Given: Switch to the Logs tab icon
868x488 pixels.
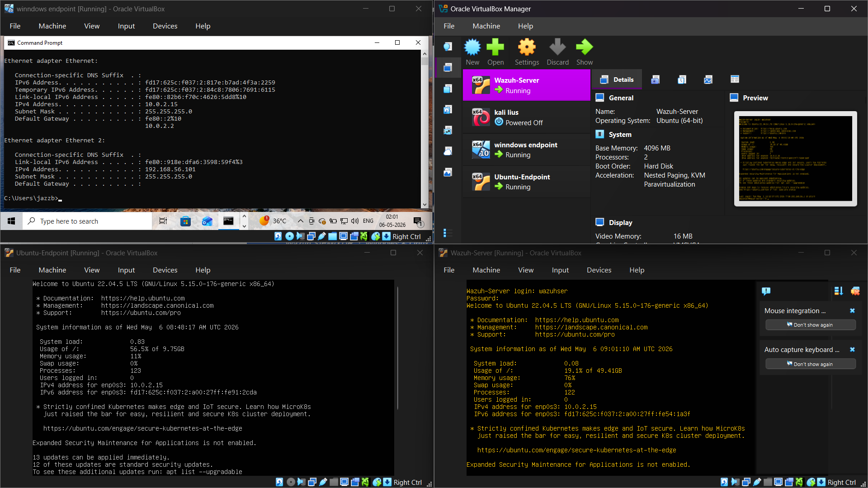Looking at the screenshot, I should click(682, 80).
